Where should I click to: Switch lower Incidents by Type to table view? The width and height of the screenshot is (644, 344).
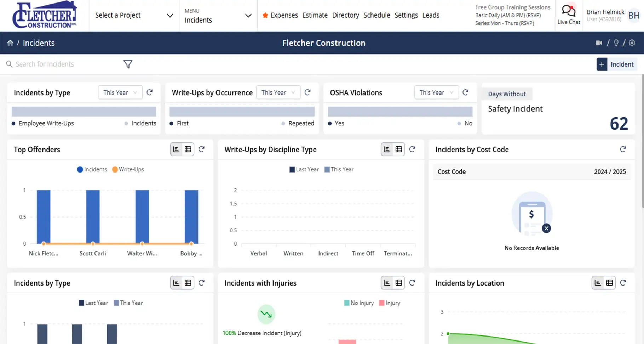(x=188, y=283)
